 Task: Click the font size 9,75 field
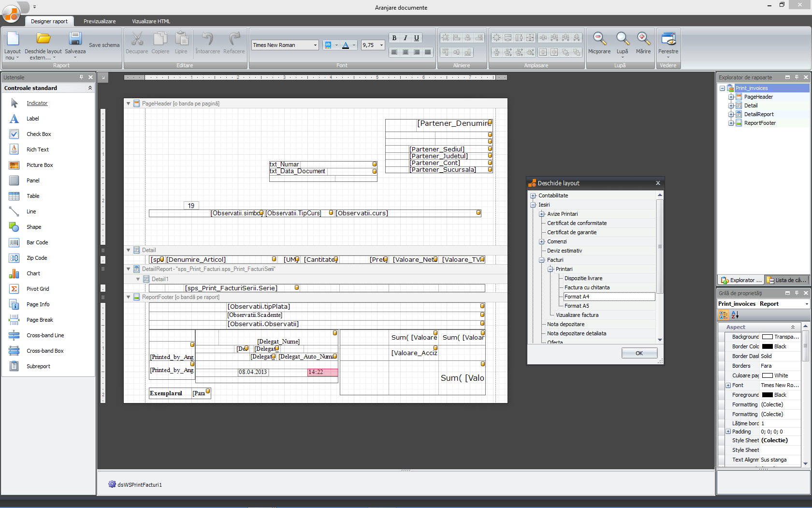[x=369, y=45]
